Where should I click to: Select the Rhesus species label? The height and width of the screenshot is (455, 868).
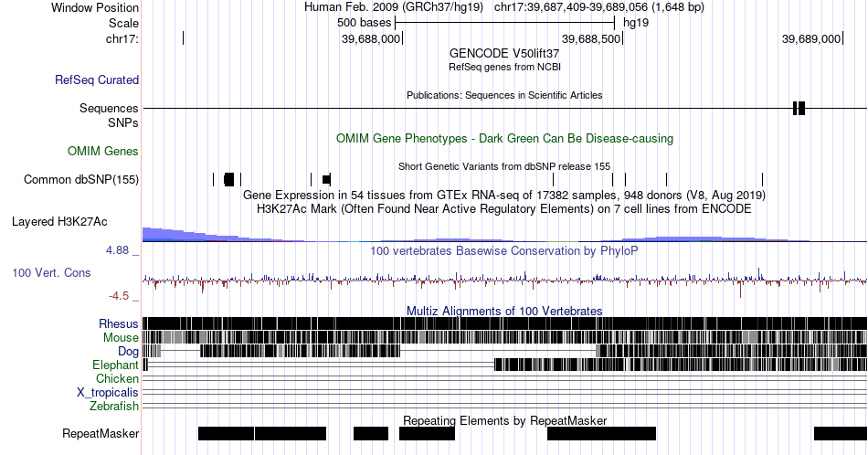(119, 323)
